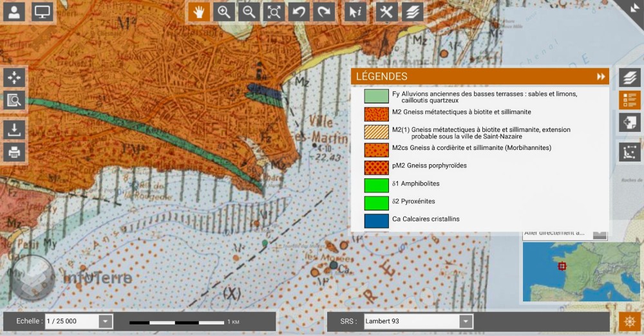Toggle the layers panel on right sidebar
The image size is (644, 336).
click(x=630, y=78)
